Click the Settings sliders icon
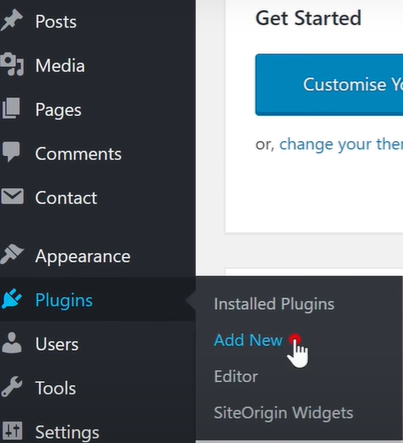Viewport: 403px width, 443px height. point(12,430)
